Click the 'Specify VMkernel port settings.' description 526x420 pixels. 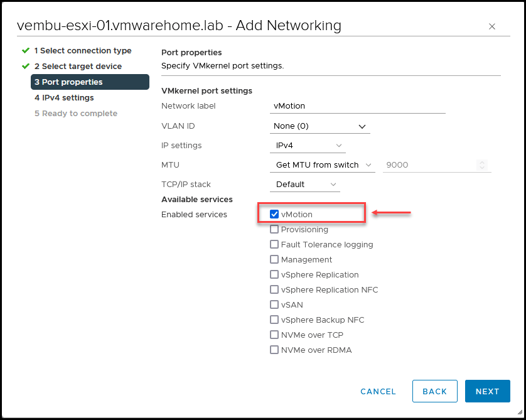[222, 66]
